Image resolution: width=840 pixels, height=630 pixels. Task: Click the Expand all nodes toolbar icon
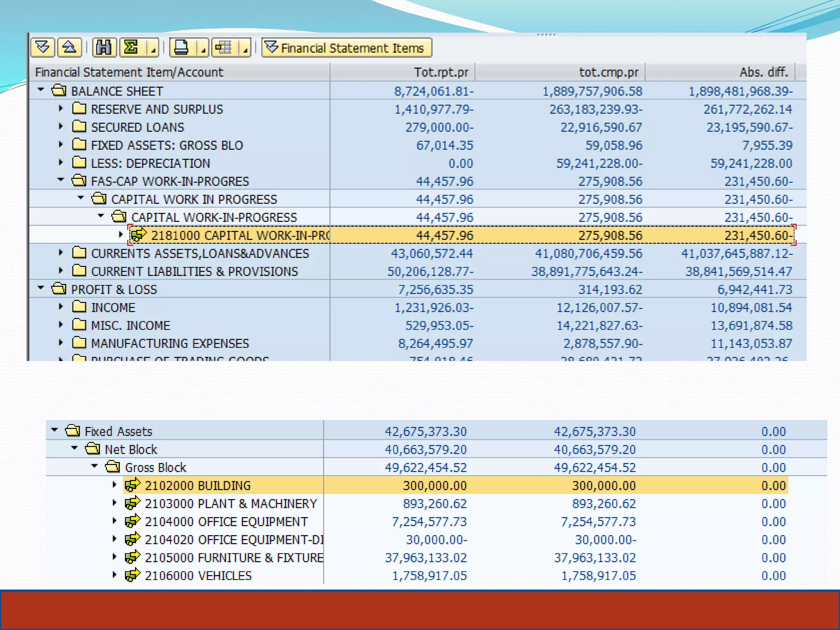tap(43, 48)
